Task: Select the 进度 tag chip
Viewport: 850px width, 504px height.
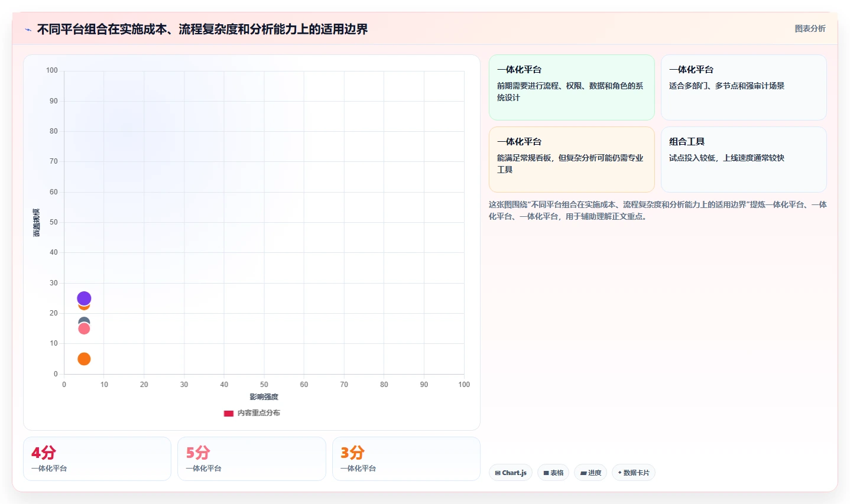Action: click(591, 473)
